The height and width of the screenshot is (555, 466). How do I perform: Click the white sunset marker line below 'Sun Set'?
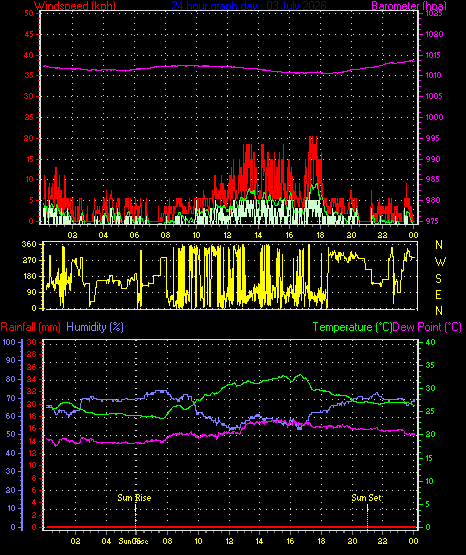367,508
